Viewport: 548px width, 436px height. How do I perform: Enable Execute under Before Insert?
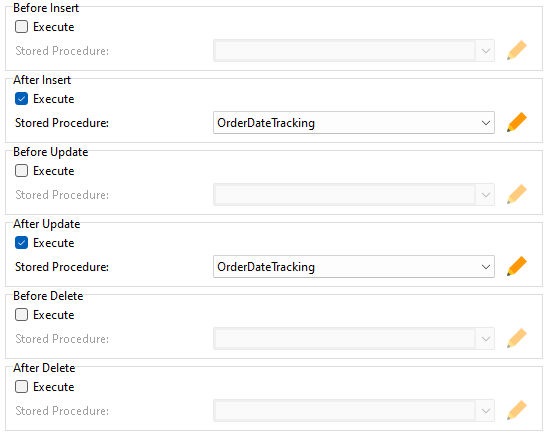point(21,27)
